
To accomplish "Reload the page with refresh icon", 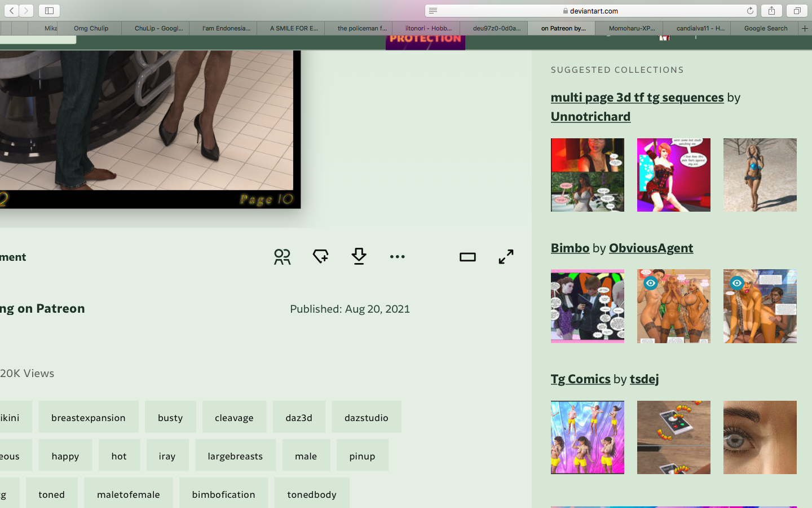I will 750,11.
